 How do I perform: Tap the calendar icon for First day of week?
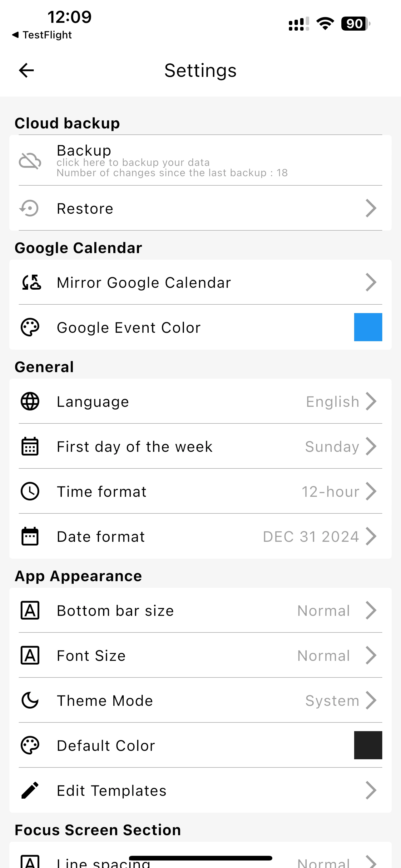(x=30, y=446)
